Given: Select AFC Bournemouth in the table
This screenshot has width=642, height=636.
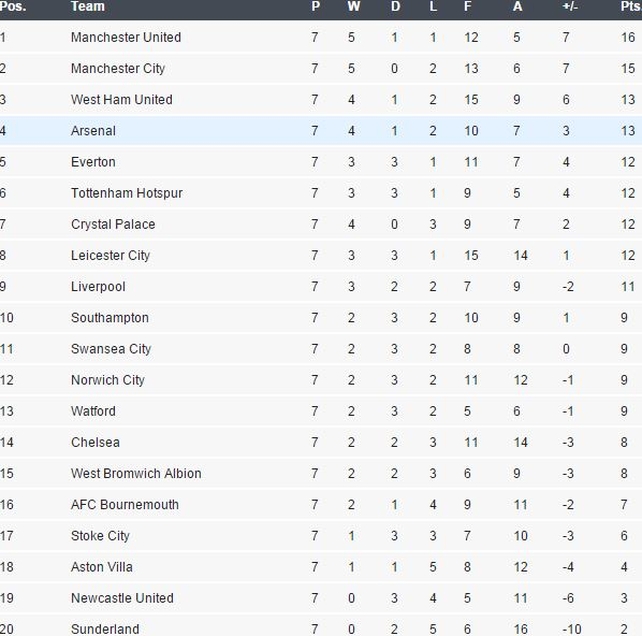Looking at the screenshot, I should click(124, 505).
